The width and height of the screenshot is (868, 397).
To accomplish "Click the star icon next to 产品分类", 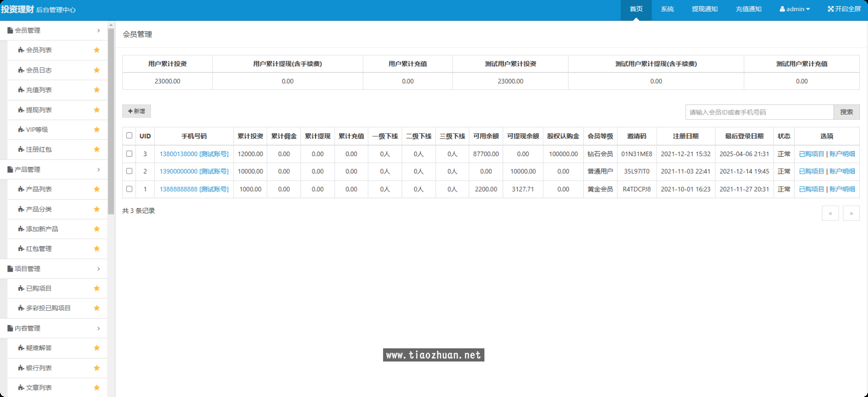I will point(97,209).
